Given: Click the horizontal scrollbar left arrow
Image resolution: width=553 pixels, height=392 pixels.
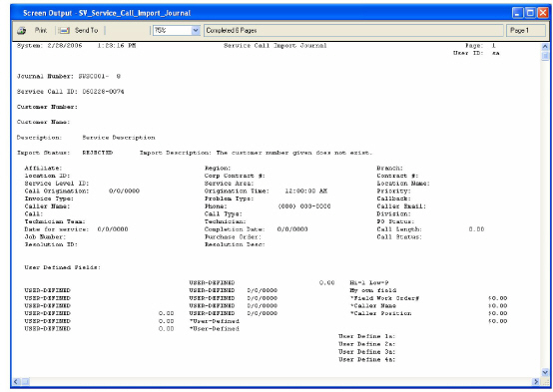Looking at the screenshot, I should coord(16,381).
